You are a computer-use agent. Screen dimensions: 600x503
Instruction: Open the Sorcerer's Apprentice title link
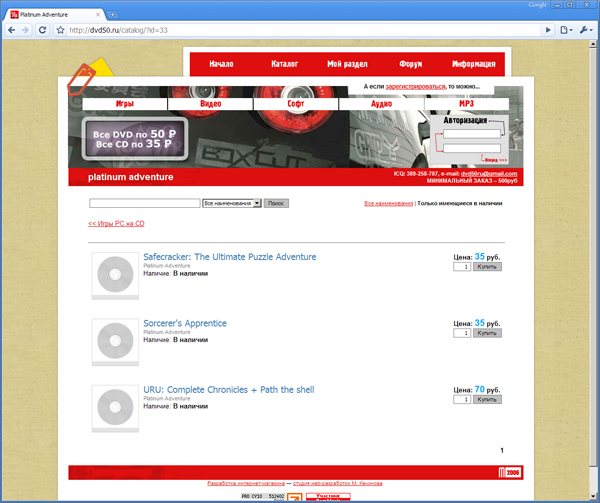coord(185,323)
